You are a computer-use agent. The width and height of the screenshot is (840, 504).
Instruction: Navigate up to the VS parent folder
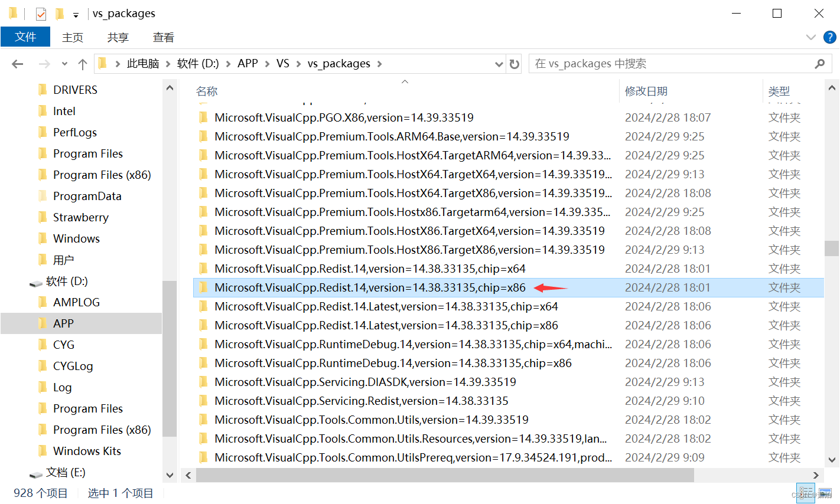82,63
